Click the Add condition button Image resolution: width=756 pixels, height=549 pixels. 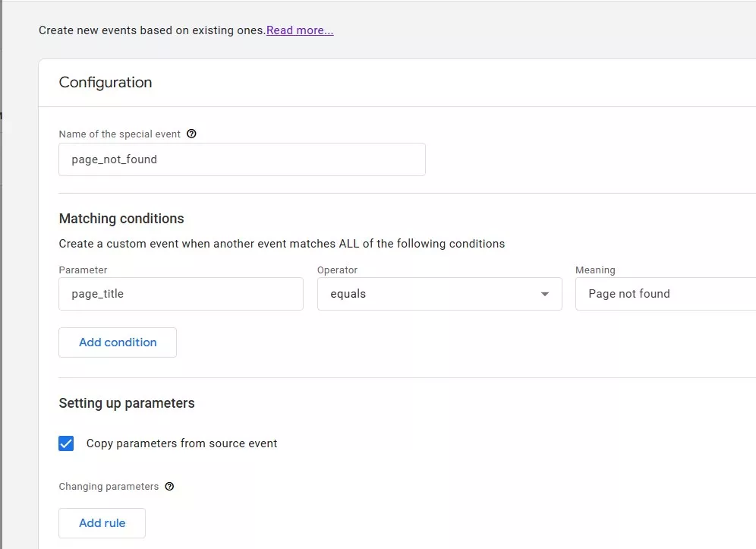click(118, 342)
